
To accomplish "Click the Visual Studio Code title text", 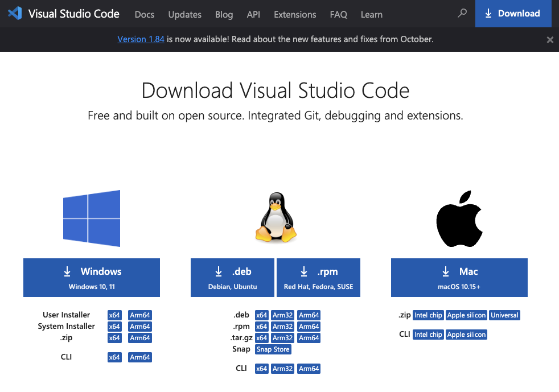I will (x=74, y=14).
